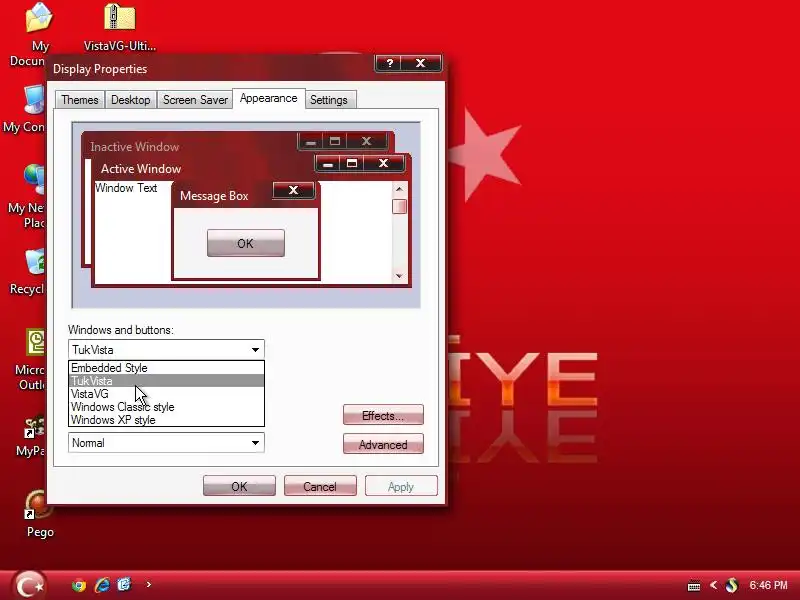The height and width of the screenshot is (600, 800).
Task: Click the Effects... button
Action: pyautogui.click(x=383, y=415)
